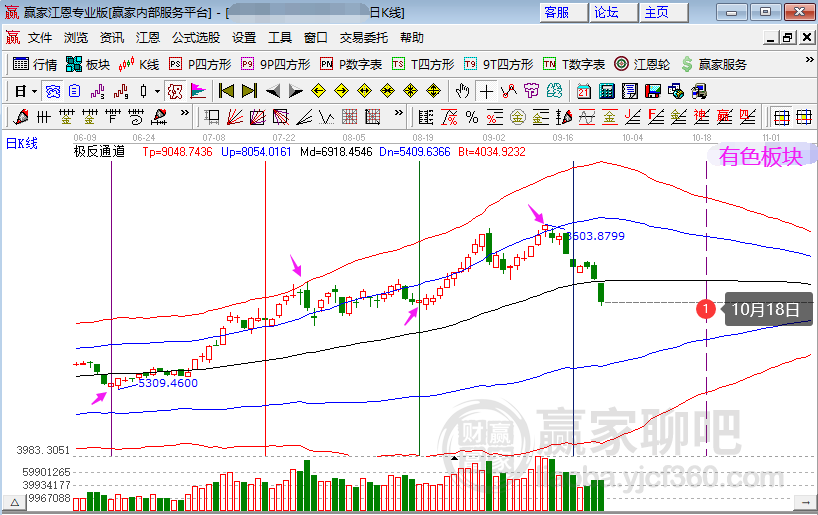Click the 日K线 chart label
The image size is (818, 515).
click(x=21, y=143)
